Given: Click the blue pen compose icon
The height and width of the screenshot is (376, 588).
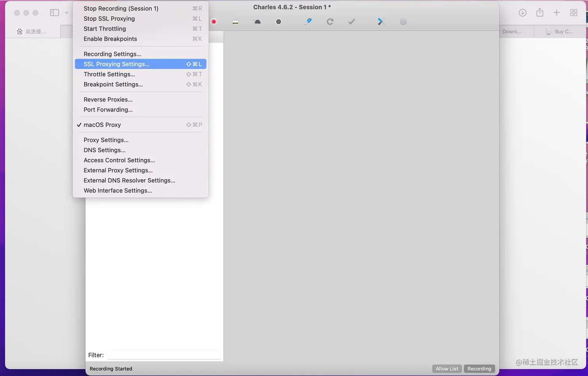Looking at the screenshot, I should tap(308, 22).
